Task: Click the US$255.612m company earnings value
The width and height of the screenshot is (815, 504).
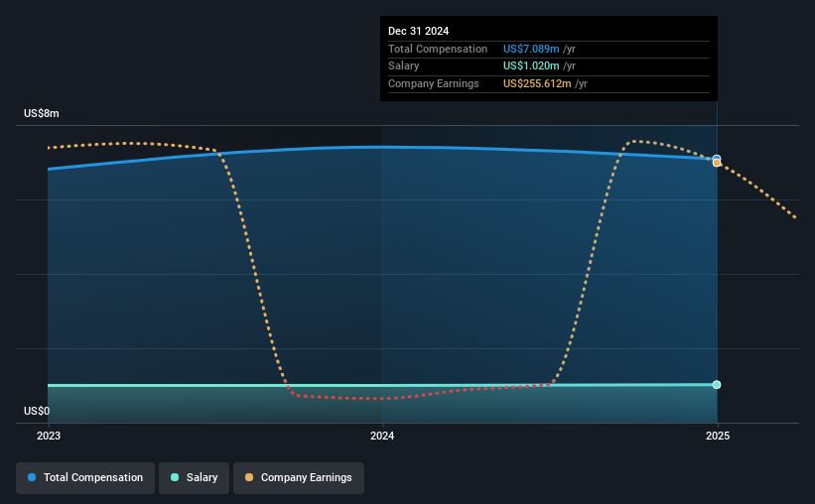Action: (x=537, y=83)
